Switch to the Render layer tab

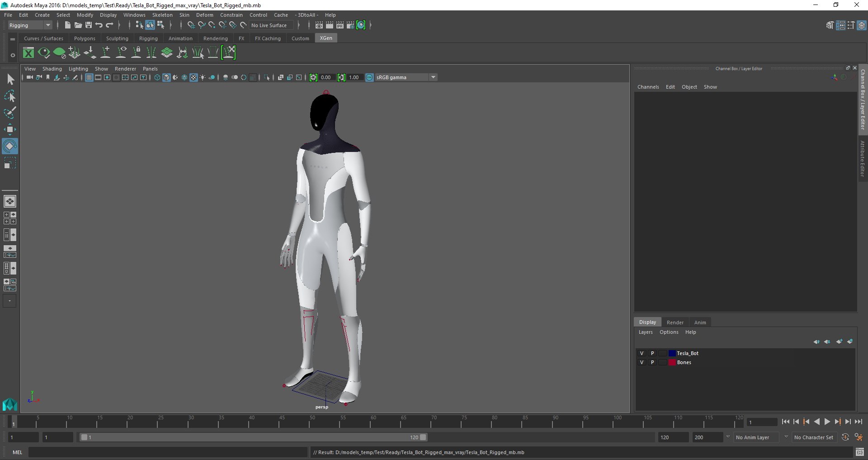click(x=675, y=322)
